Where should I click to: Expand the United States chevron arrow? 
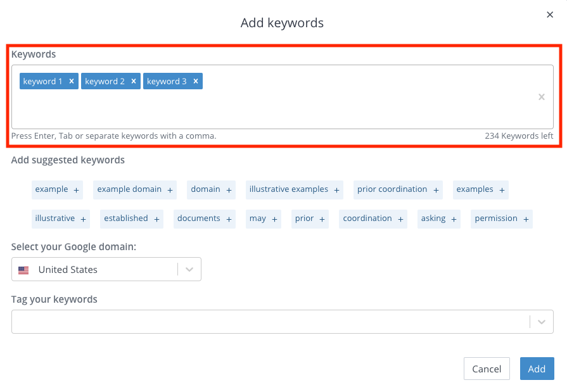189,269
